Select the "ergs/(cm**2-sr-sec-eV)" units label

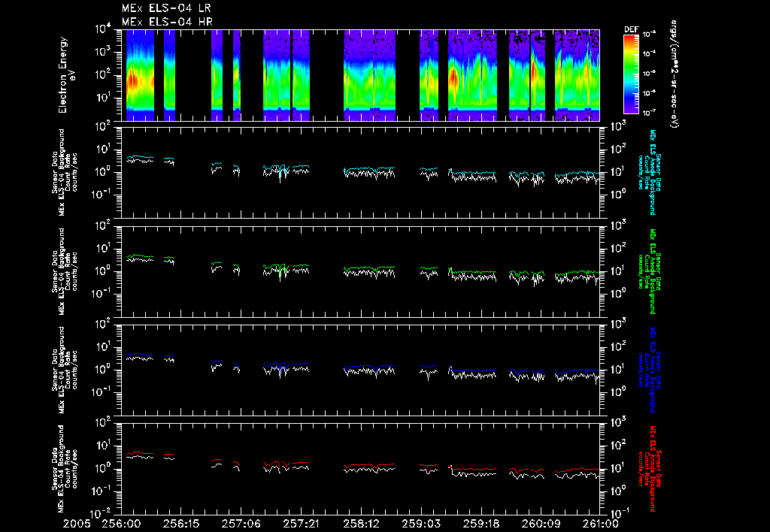pyautogui.click(x=675, y=74)
